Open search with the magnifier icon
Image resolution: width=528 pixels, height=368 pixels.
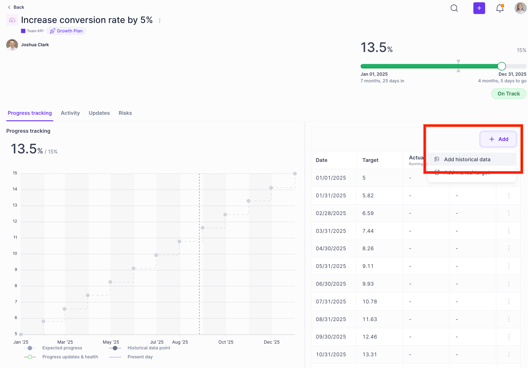click(x=454, y=8)
